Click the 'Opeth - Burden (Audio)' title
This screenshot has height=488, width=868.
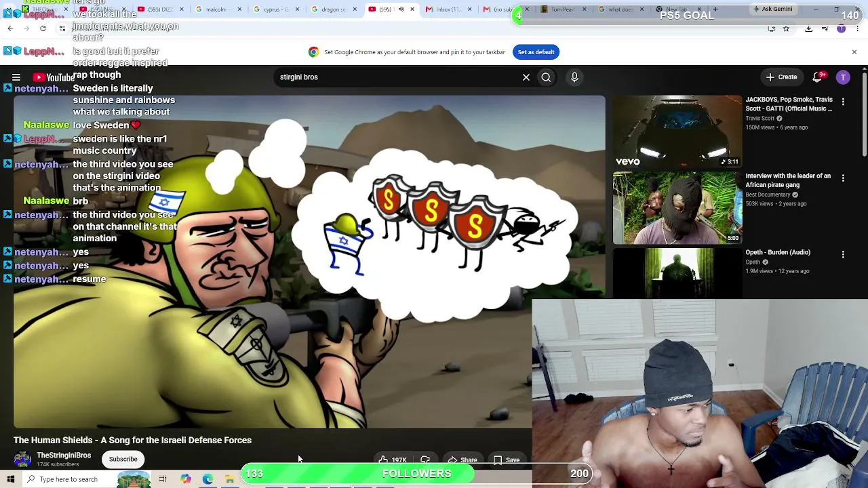point(778,252)
